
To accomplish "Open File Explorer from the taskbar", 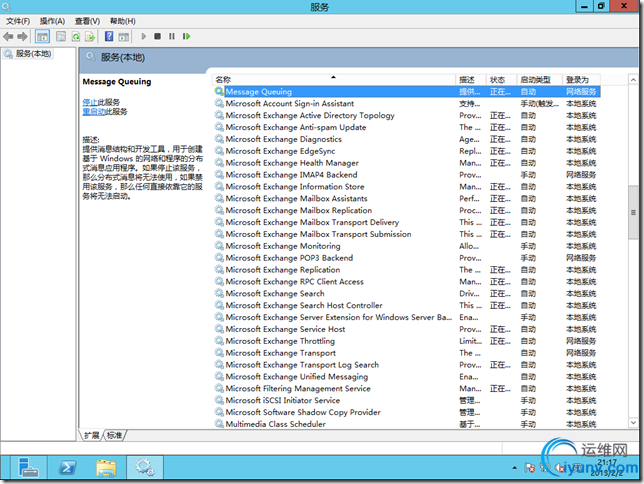I will point(106,468).
